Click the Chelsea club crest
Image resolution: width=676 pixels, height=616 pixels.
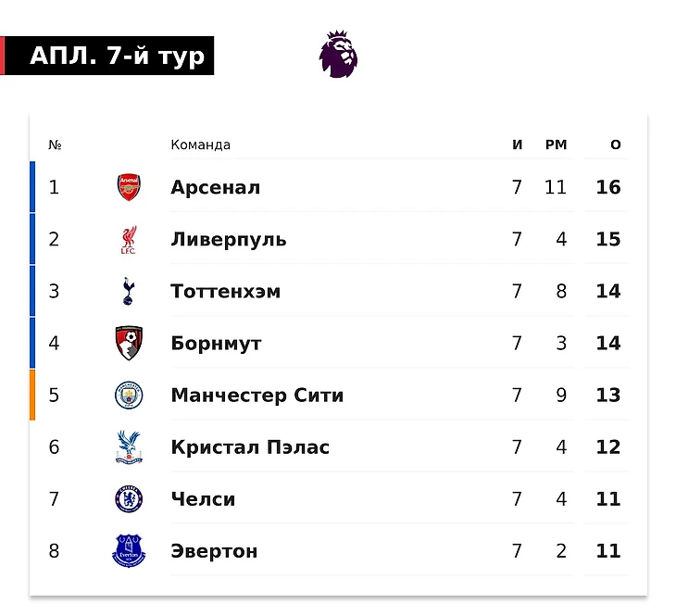(129, 499)
